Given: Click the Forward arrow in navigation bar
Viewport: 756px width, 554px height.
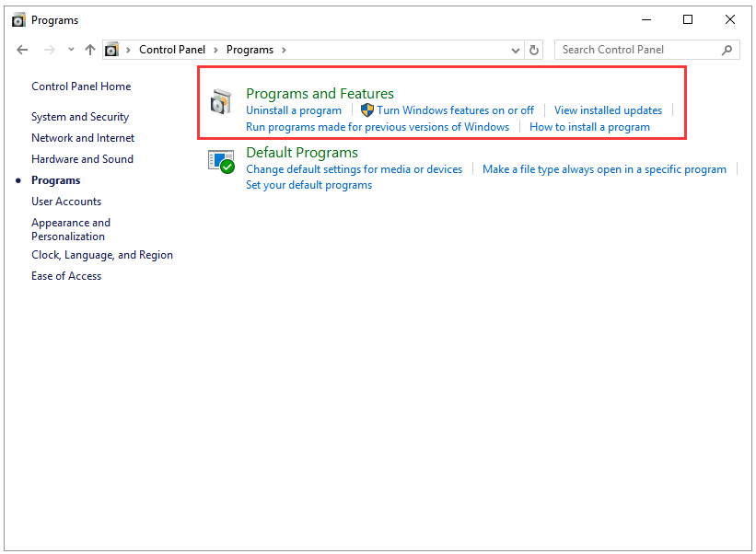Looking at the screenshot, I should tap(49, 50).
